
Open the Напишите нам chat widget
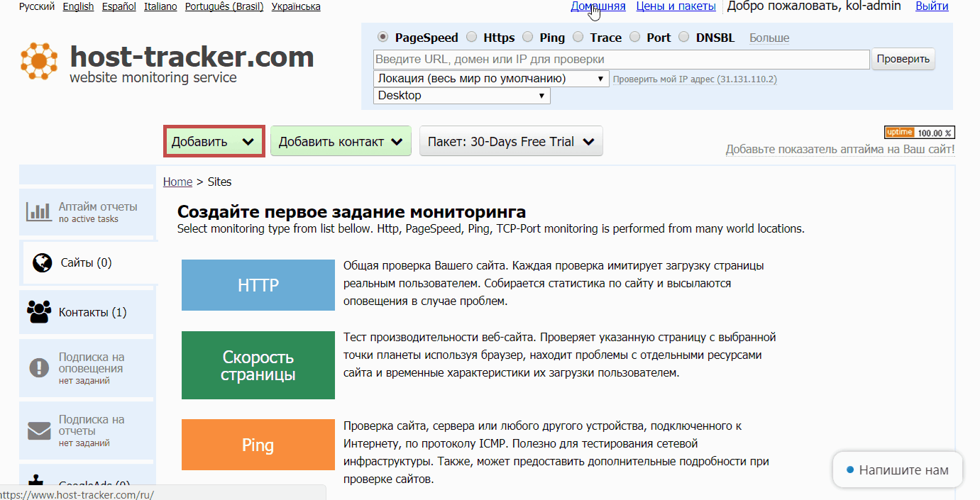(x=897, y=470)
